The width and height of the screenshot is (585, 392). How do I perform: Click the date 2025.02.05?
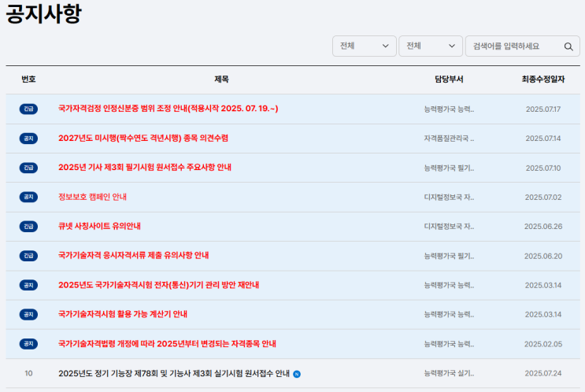click(x=543, y=344)
